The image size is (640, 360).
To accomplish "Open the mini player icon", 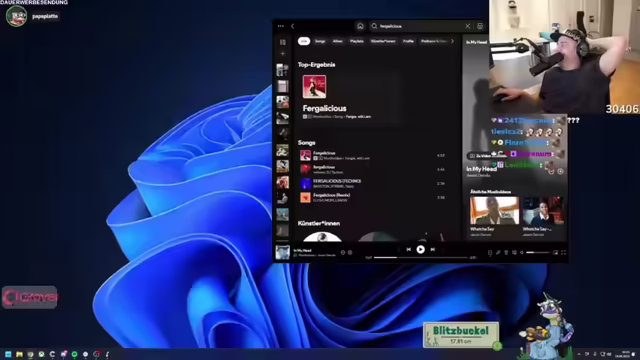I will (x=555, y=253).
